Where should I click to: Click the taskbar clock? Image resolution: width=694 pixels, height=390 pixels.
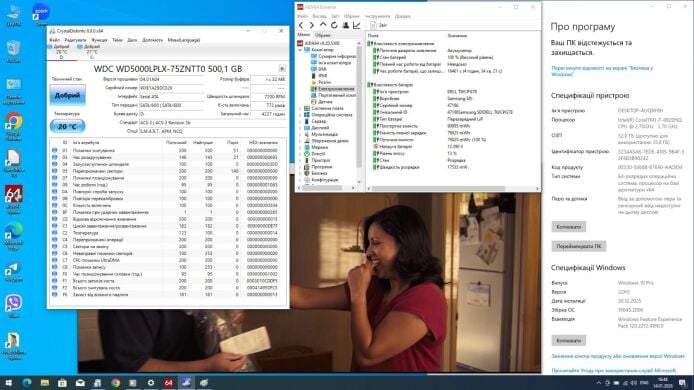click(662, 382)
